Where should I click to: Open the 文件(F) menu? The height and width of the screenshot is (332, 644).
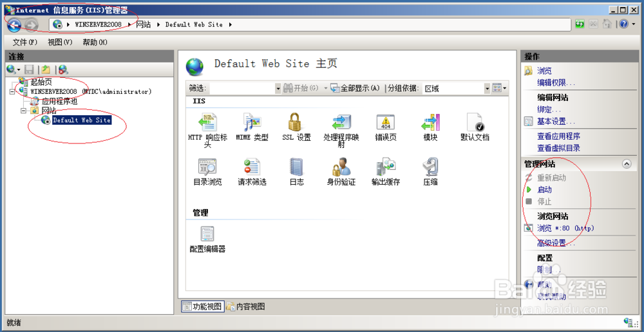24,42
